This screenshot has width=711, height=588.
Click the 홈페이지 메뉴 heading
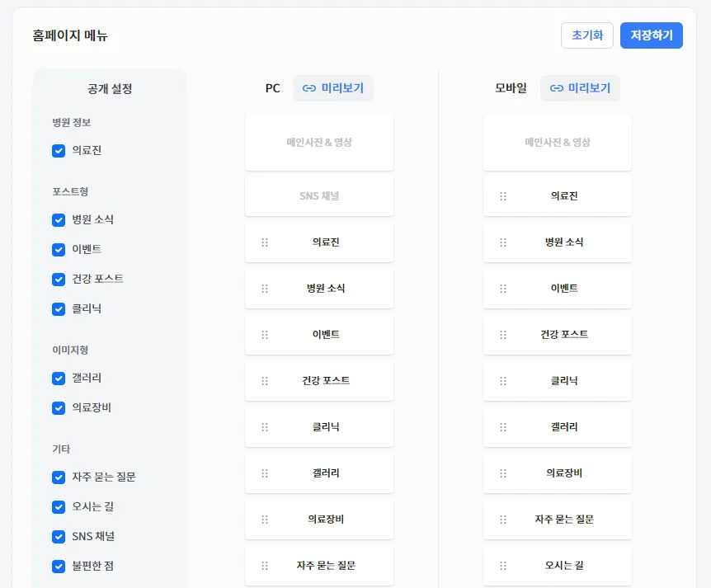coord(70,35)
